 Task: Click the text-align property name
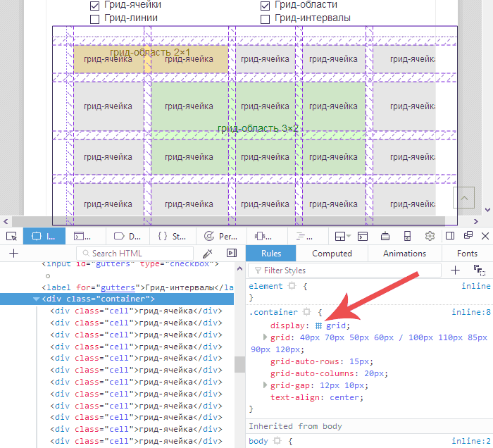click(x=295, y=397)
